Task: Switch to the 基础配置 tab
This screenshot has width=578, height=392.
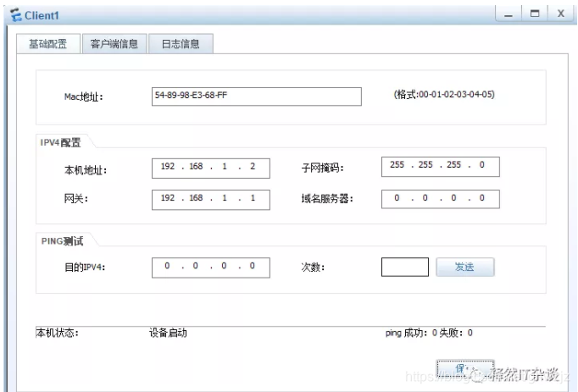Action: tap(48, 44)
